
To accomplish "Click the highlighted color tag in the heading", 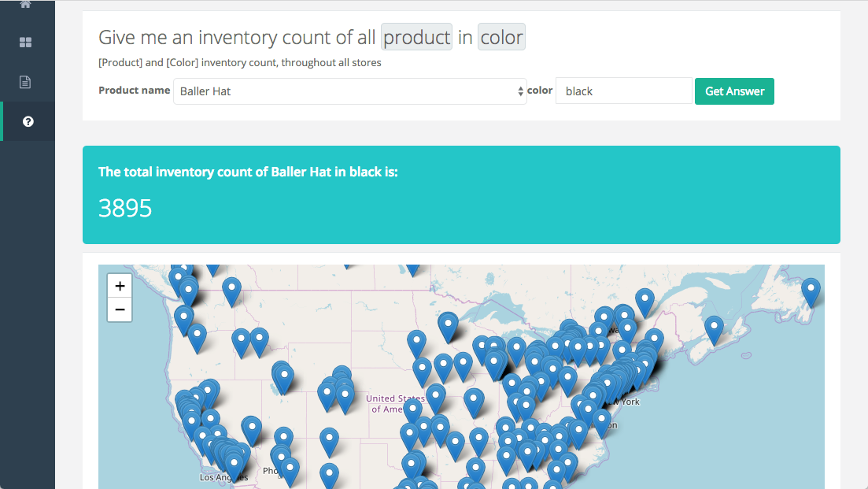I will click(501, 37).
